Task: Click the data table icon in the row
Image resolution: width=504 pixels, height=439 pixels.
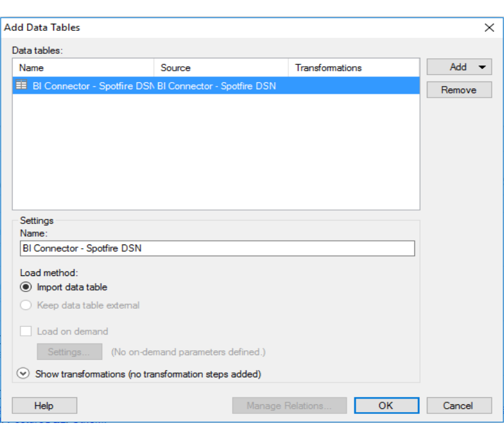Action: coord(21,85)
